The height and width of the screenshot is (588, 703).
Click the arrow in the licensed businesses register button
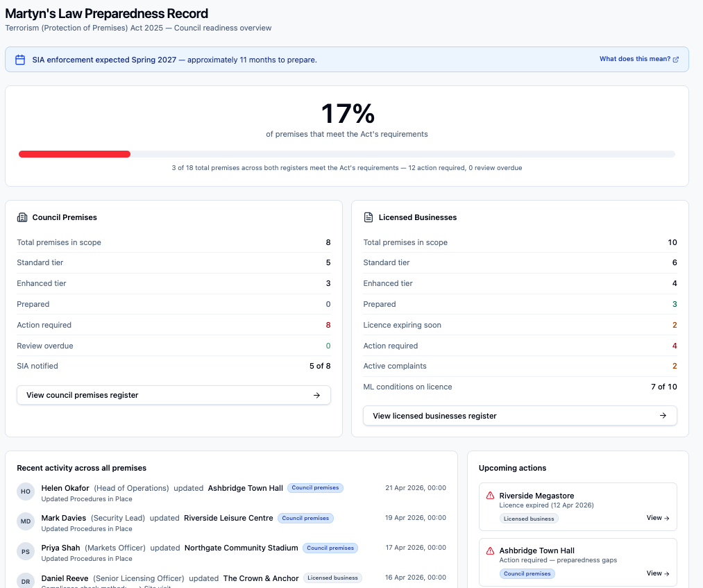pos(663,416)
